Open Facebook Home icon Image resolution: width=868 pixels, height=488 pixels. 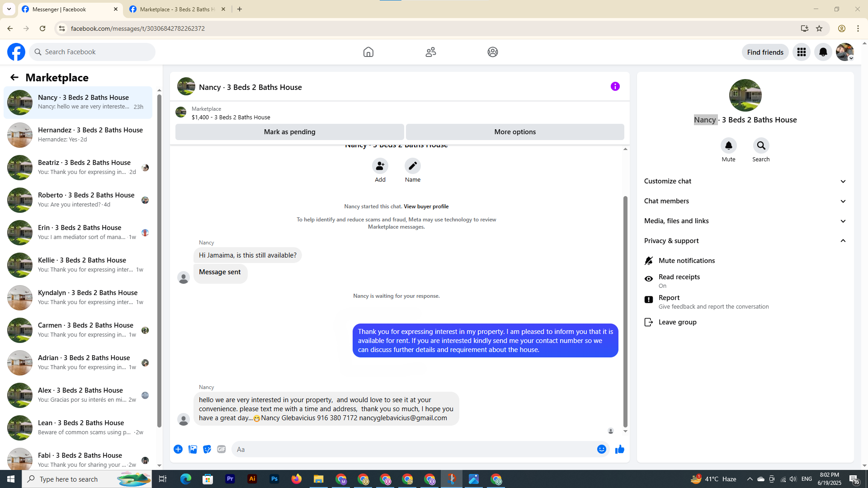point(368,52)
